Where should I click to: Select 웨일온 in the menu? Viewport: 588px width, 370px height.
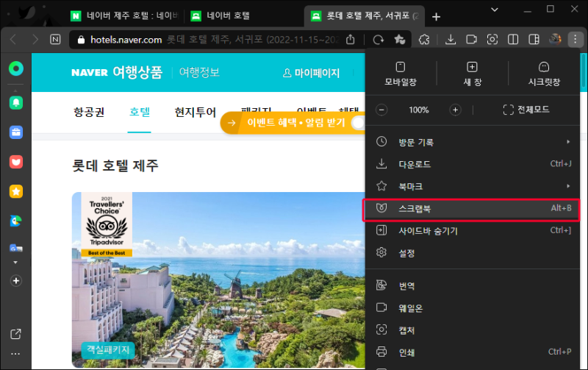[x=473, y=308]
